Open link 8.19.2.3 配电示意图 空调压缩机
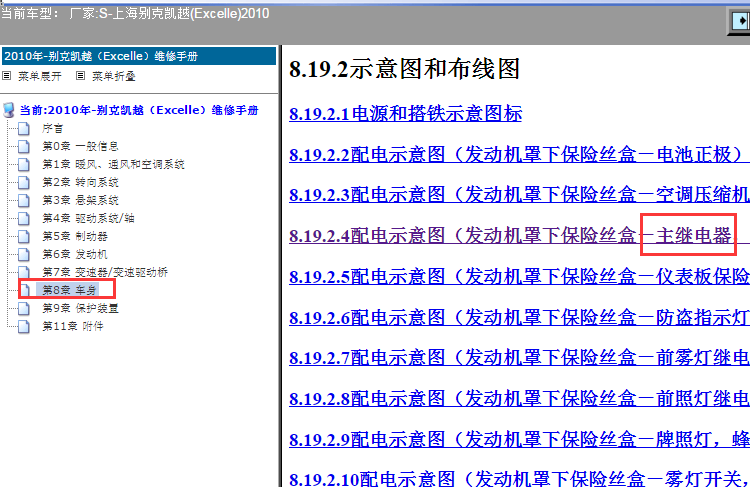Image resolution: width=750 pixels, height=487 pixels. tap(519, 195)
